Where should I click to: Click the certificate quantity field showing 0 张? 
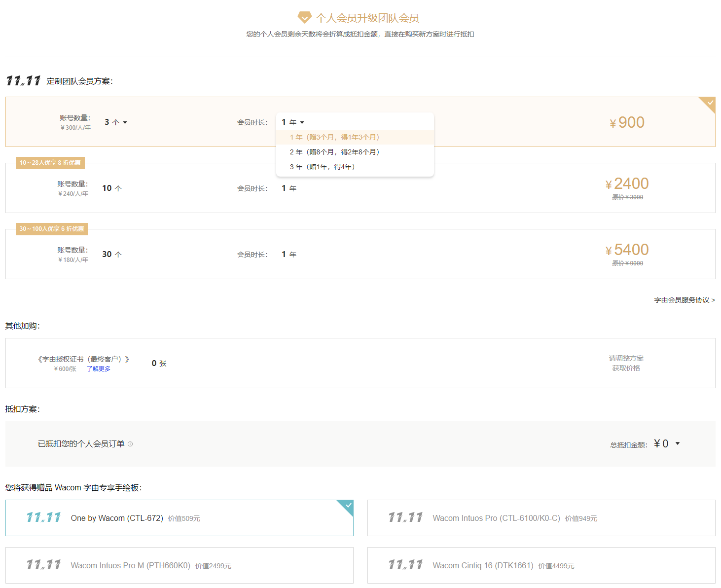coord(159,364)
